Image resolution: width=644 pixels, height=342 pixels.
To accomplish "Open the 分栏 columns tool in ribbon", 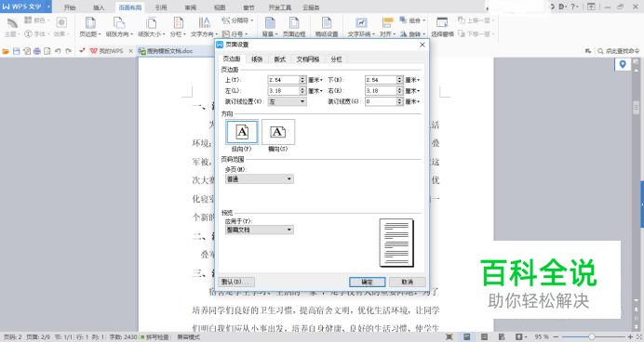I will (178, 27).
